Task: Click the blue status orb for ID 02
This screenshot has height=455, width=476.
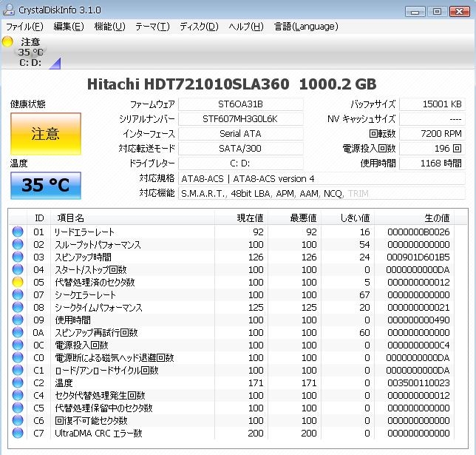Action: click(x=18, y=244)
